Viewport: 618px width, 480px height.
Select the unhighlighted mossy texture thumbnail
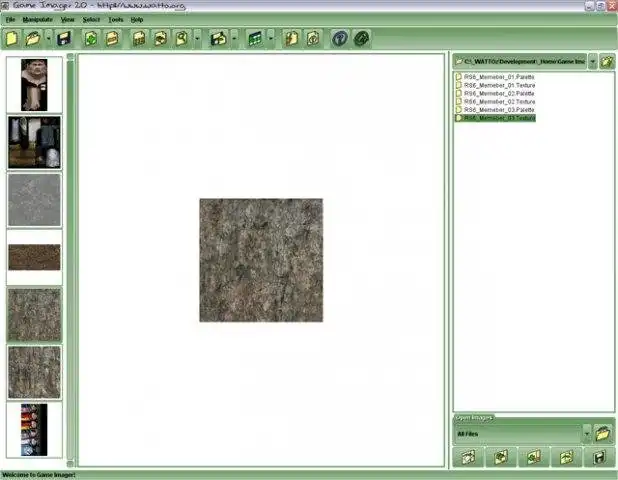click(34, 372)
